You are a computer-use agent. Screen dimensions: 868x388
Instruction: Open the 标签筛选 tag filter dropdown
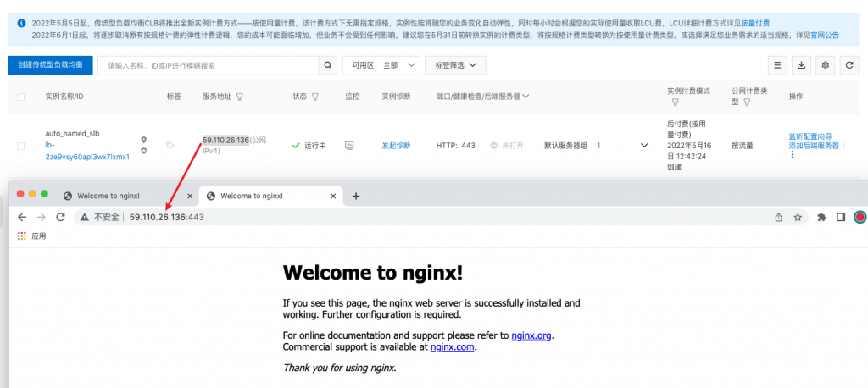point(455,65)
